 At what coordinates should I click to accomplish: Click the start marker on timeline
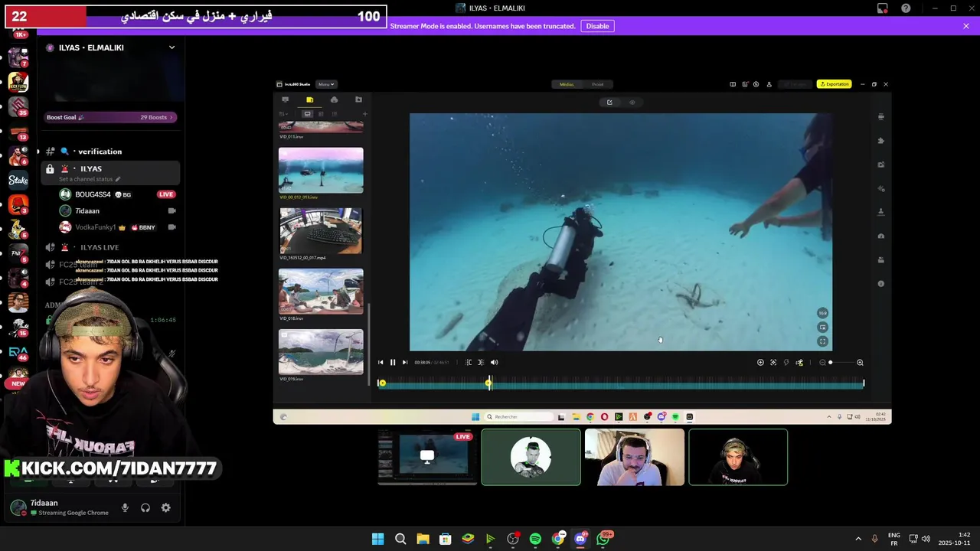pyautogui.click(x=382, y=383)
